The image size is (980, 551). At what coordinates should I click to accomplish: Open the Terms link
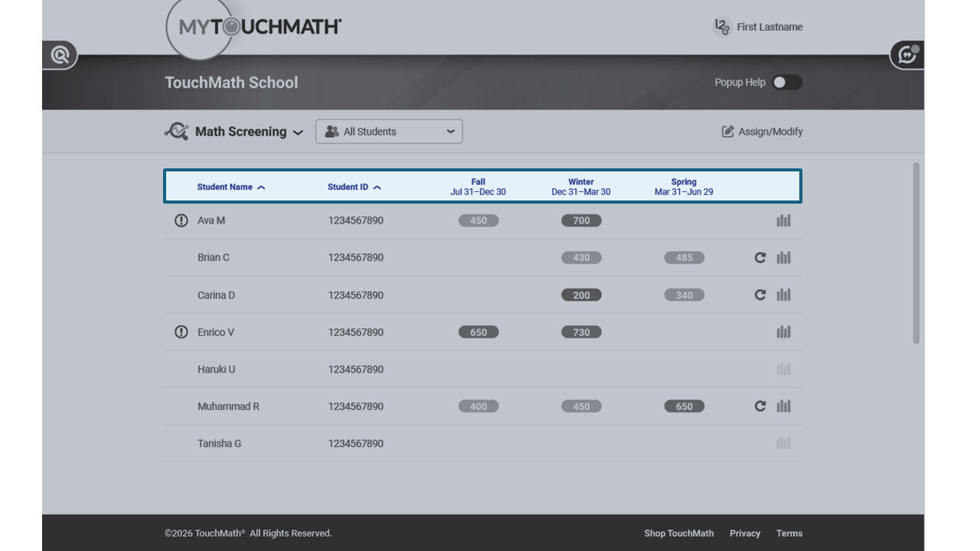pos(789,533)
